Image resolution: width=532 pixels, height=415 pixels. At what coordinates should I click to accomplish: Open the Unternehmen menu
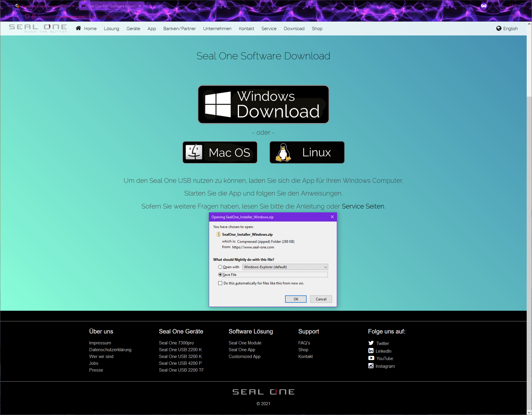point(217,29)
